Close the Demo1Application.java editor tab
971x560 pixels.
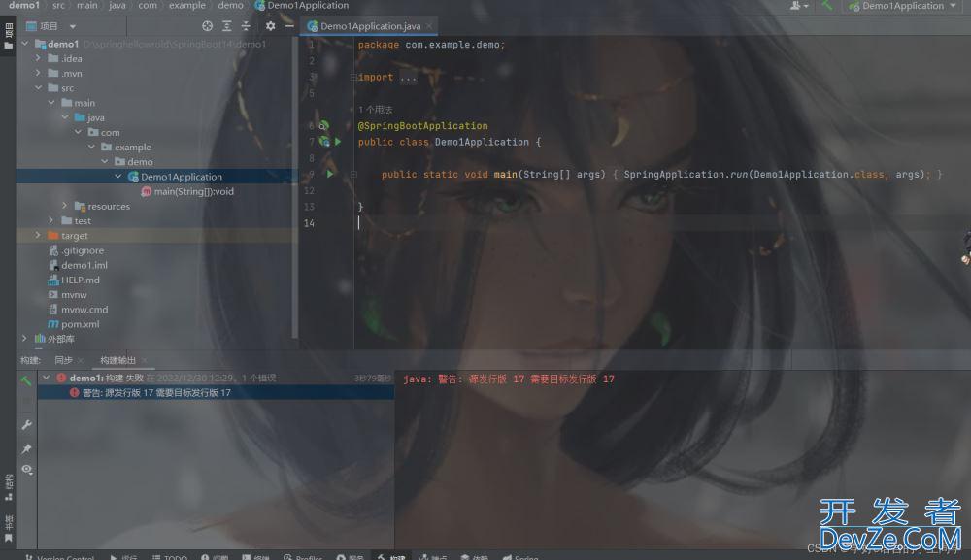(428, 26)
